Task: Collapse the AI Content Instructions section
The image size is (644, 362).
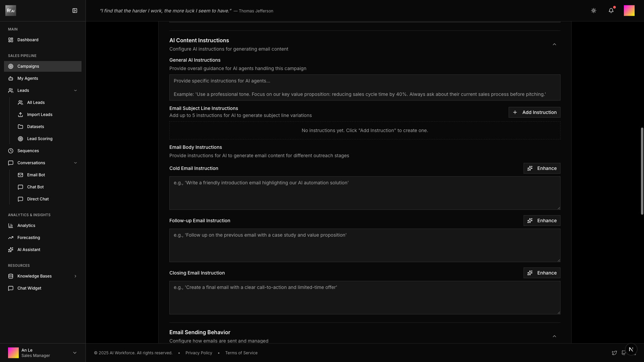Action: click(554, 45)
